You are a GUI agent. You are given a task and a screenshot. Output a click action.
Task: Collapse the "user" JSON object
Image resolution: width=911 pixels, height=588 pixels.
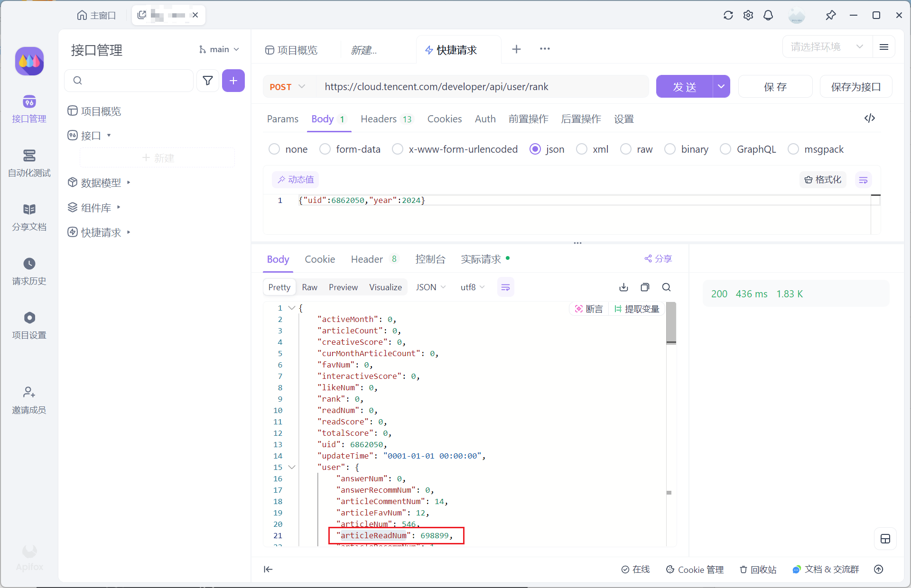pyautogui.click(x=292, y=467)
